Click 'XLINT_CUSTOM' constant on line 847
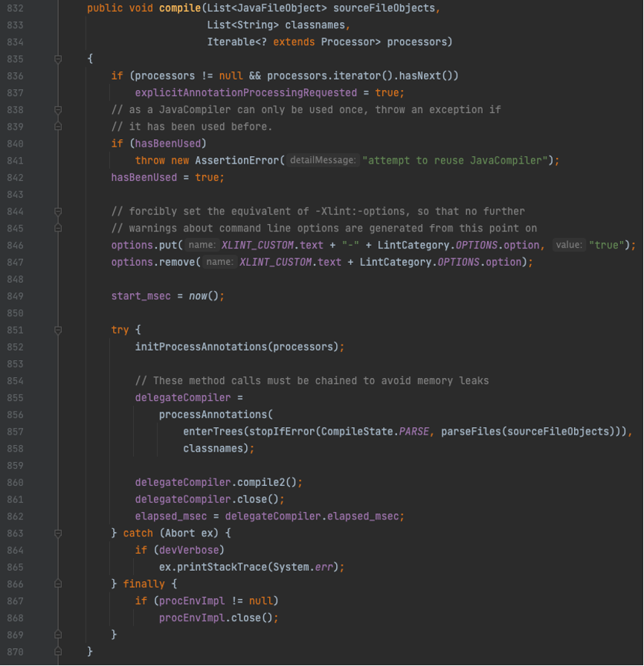Image resolution: width=644 pixels, height=666 pixels. 275,262
